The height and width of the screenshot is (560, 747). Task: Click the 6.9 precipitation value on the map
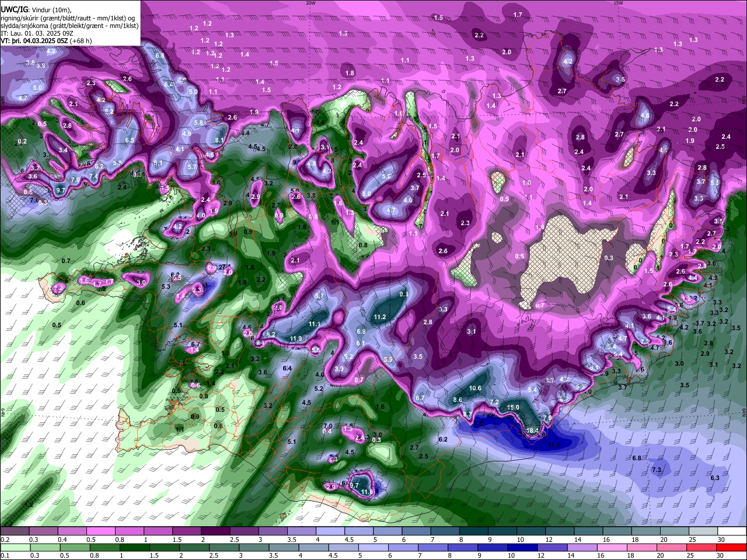click(361, 331)
